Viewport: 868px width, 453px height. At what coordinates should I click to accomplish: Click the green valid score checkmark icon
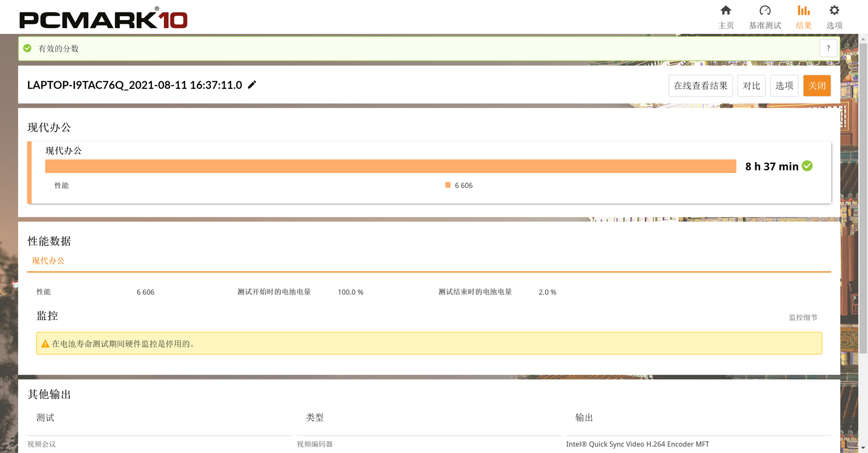[28, 48]
